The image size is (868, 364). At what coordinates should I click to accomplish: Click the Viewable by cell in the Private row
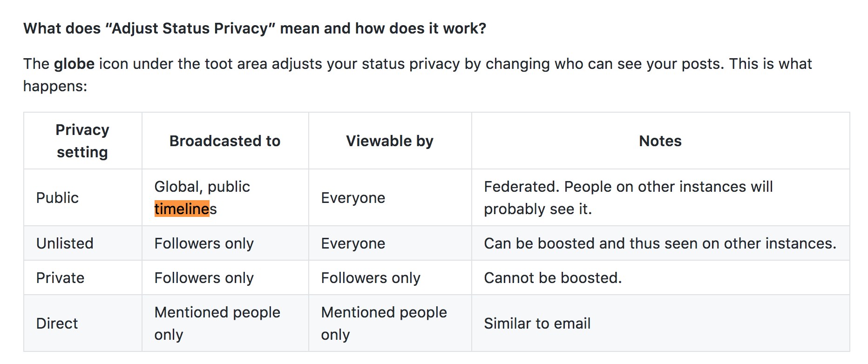[x=371, y=278]
